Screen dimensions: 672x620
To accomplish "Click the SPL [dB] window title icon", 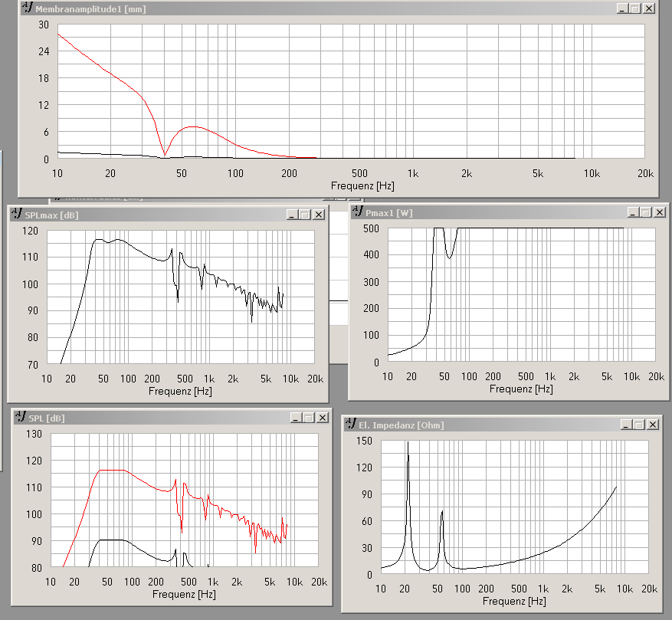I will coord(20,417).
